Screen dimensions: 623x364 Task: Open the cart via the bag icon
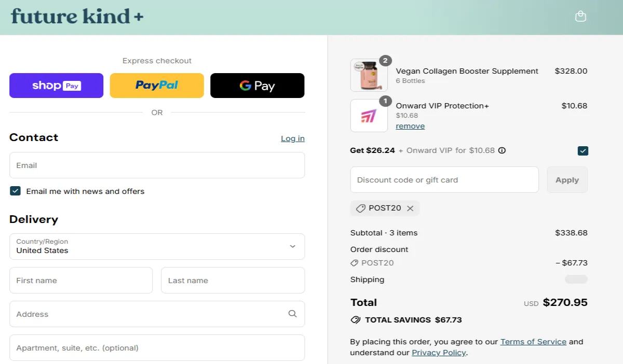coord(580,16)
